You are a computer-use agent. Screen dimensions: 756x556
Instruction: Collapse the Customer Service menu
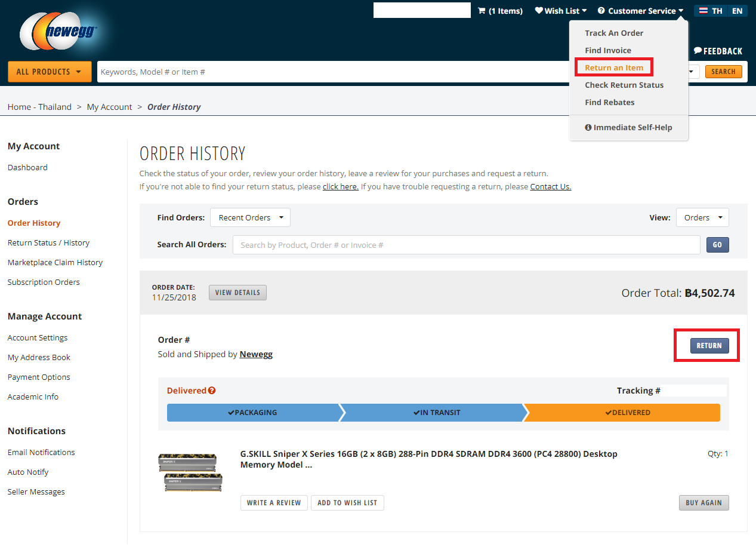[641, 11]
